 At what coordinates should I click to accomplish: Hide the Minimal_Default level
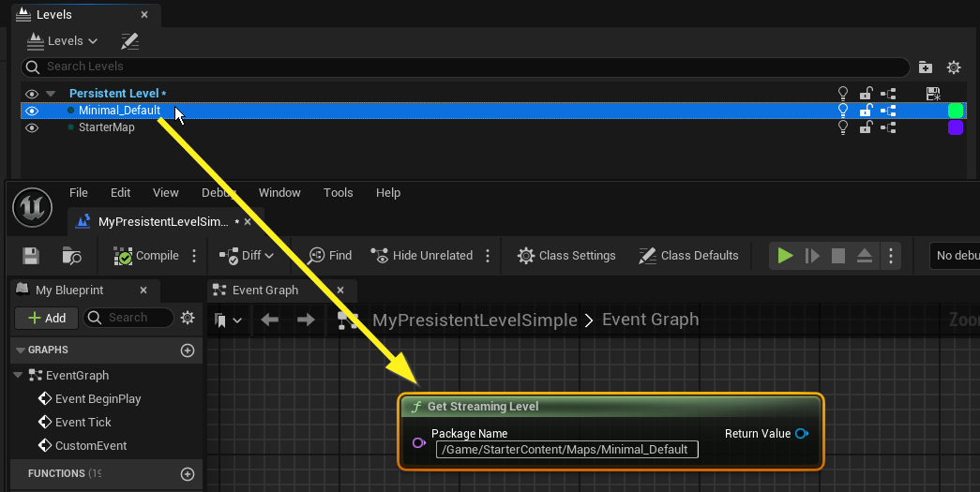(32, 111)
